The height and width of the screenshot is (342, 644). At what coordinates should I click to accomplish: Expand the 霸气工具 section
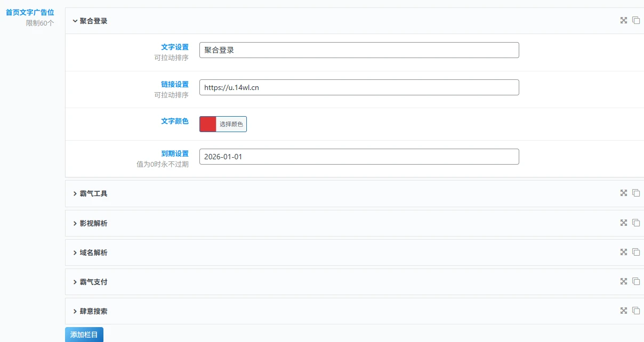click(90, 193)
